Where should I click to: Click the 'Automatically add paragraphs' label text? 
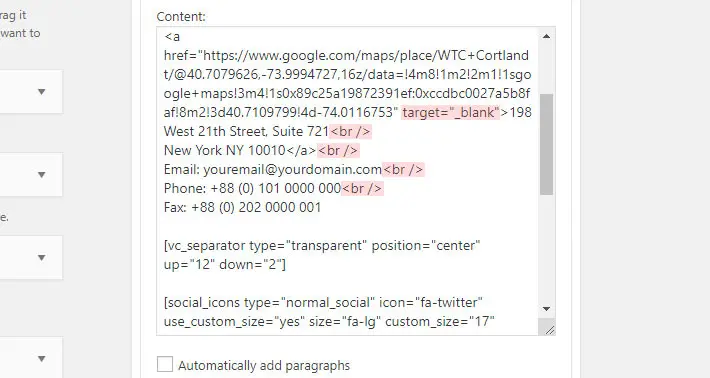click(x=264, y=365)
